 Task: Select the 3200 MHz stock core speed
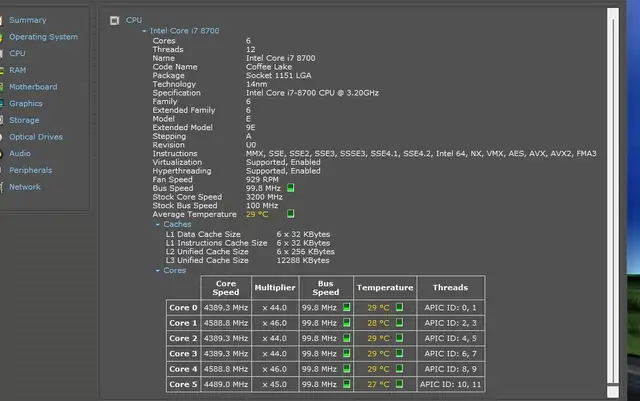pyautogui.click(x=264, y=197)
